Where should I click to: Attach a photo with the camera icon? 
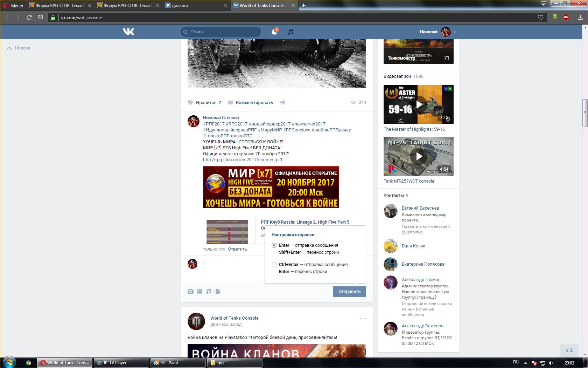[190, 291]
